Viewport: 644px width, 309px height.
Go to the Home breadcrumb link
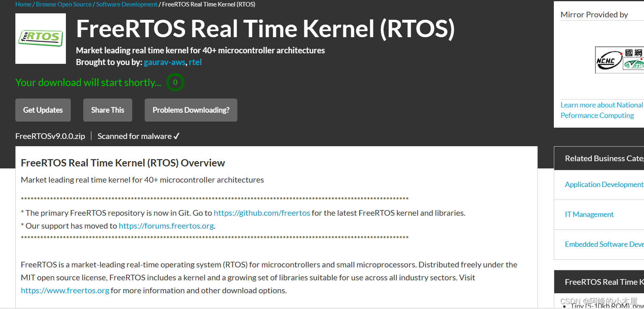[23, 4]
